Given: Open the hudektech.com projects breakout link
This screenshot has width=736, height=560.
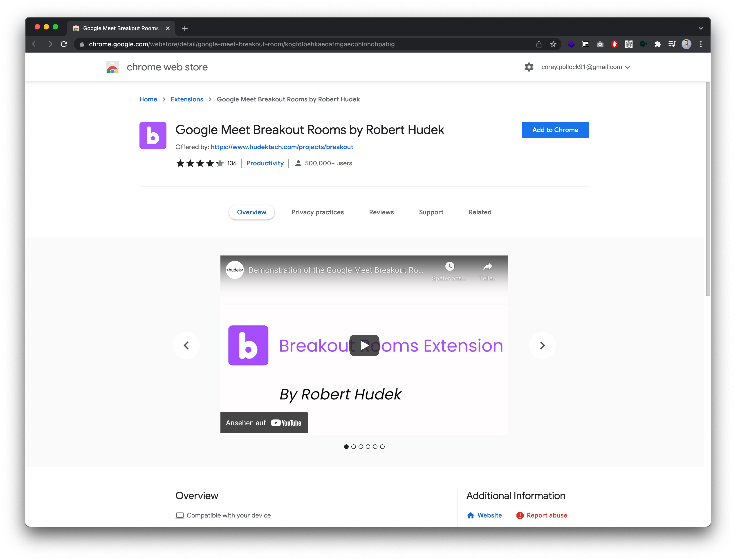Looking at the screenshot, I should pyautogui.click(x=282, y=147).
